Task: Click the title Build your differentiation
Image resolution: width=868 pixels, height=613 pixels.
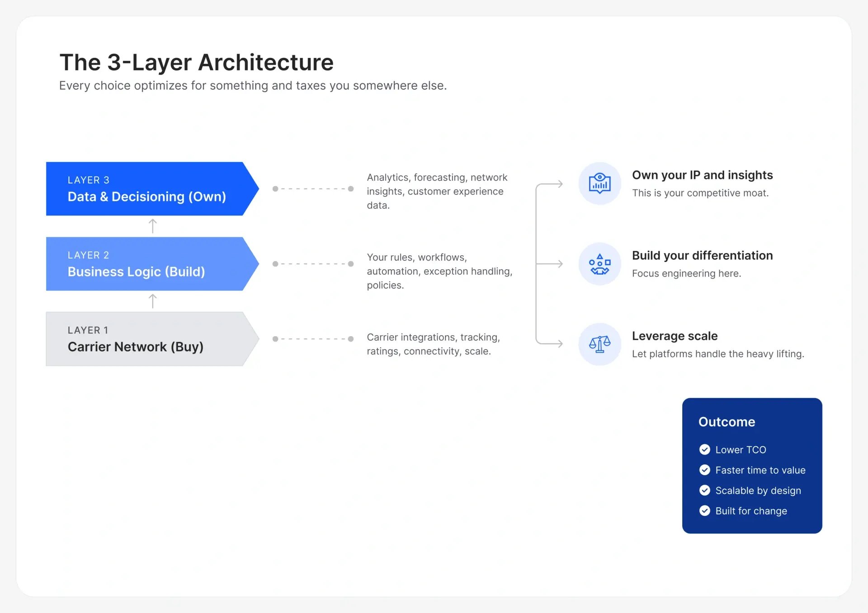Action: [702, 256]
